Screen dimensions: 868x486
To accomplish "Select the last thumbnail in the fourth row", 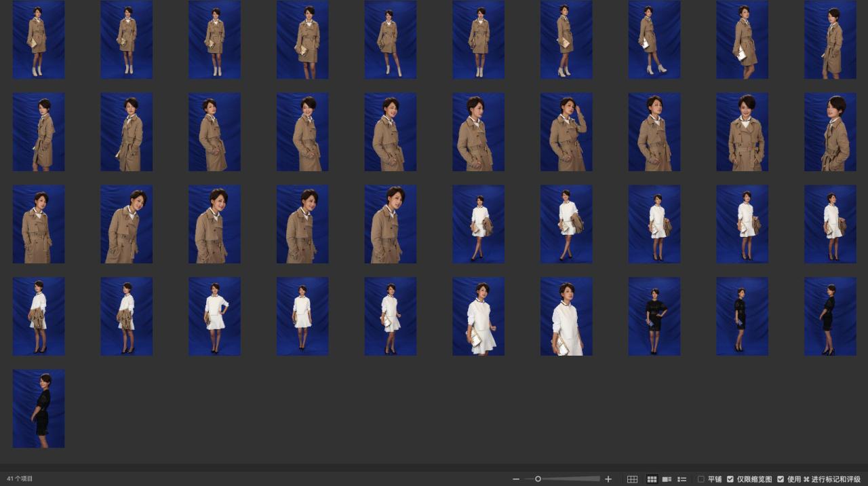I will tap(830, 316).
